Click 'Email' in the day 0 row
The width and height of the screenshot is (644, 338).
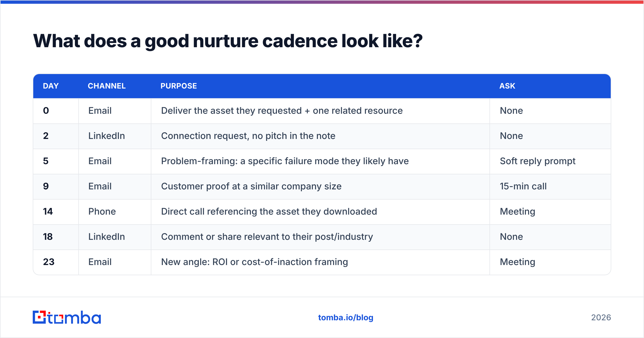click(100, 111)
